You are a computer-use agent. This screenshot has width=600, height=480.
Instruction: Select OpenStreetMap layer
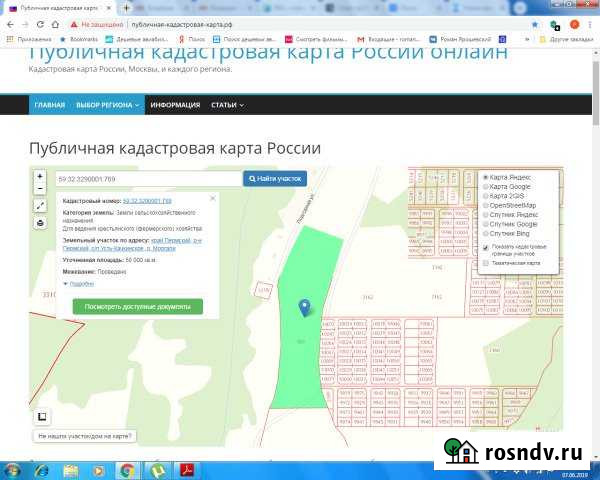tap(509, 206)
